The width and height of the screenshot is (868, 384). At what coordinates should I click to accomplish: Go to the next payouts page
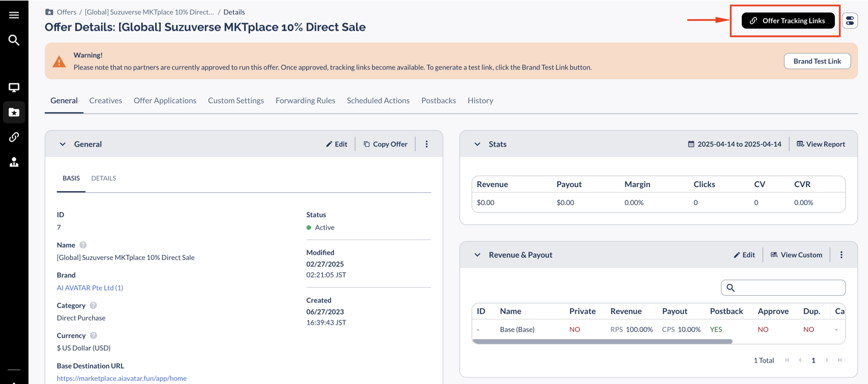(826, 360)
